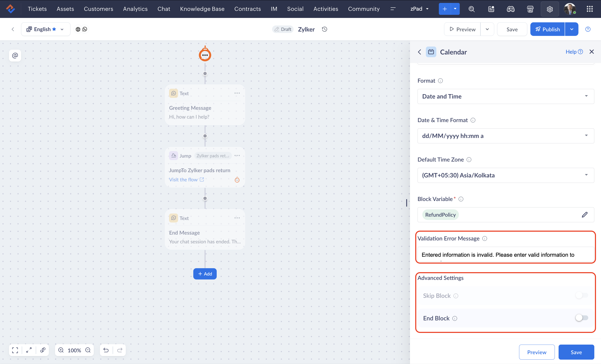Screen dimensions: 601x364
Task: Click the zoom in magnifier icon
Action: pyautogui.click(x=61, y=350)
